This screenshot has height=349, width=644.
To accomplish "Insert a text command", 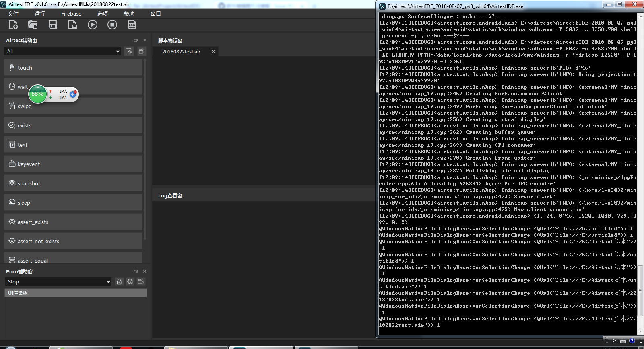I will (x=73, y=145).
